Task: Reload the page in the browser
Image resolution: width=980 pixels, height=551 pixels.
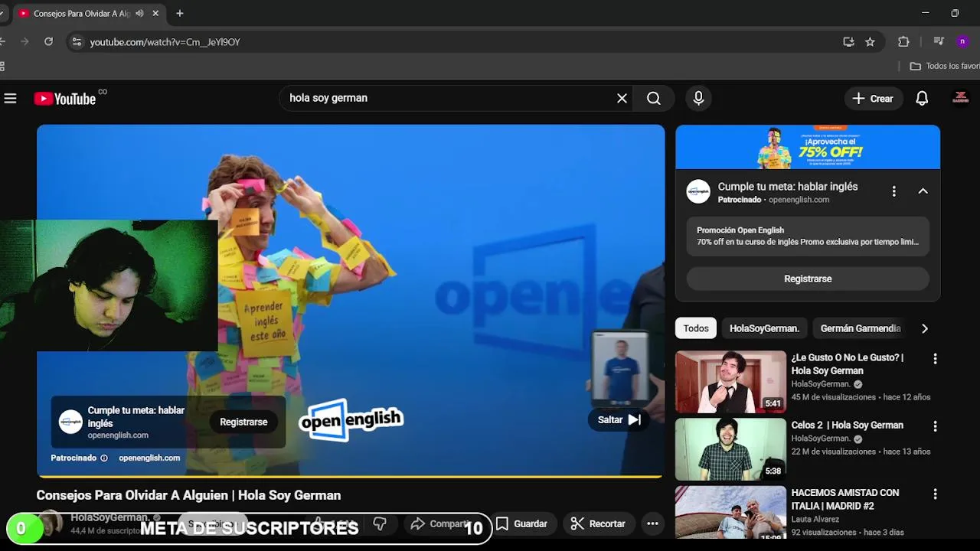Action: pos(48,42)
